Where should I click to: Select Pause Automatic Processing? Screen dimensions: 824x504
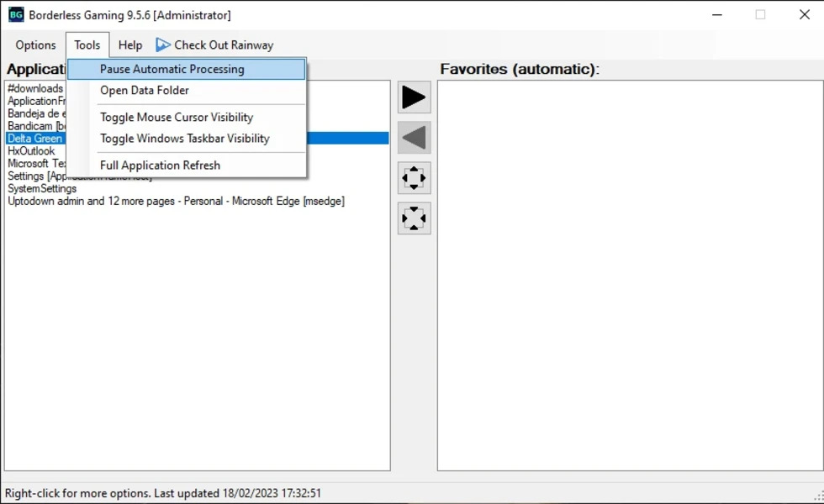172,70
